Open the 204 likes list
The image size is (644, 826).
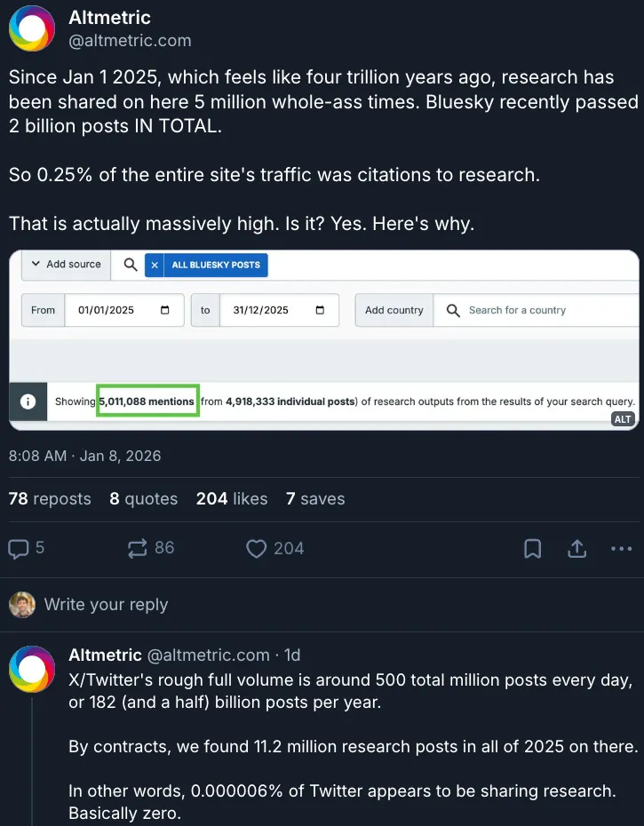click(x=232, y=499)
